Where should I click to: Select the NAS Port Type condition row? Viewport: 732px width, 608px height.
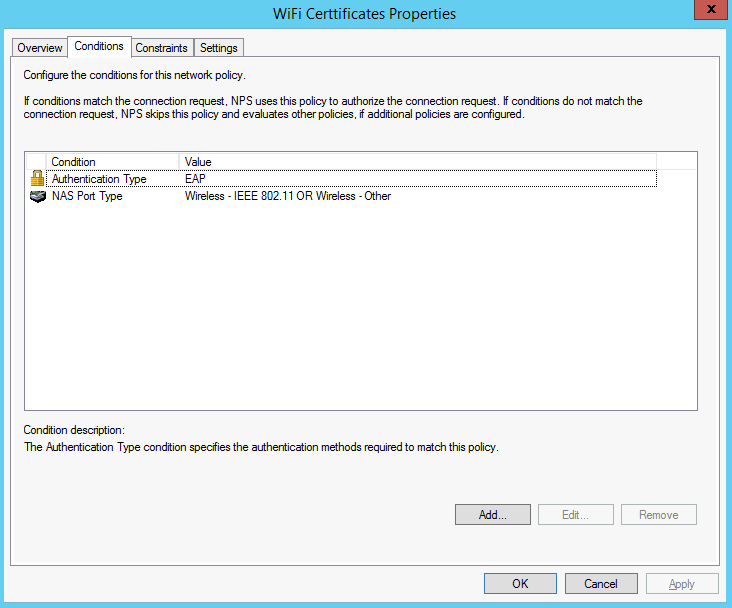[342, 196]
